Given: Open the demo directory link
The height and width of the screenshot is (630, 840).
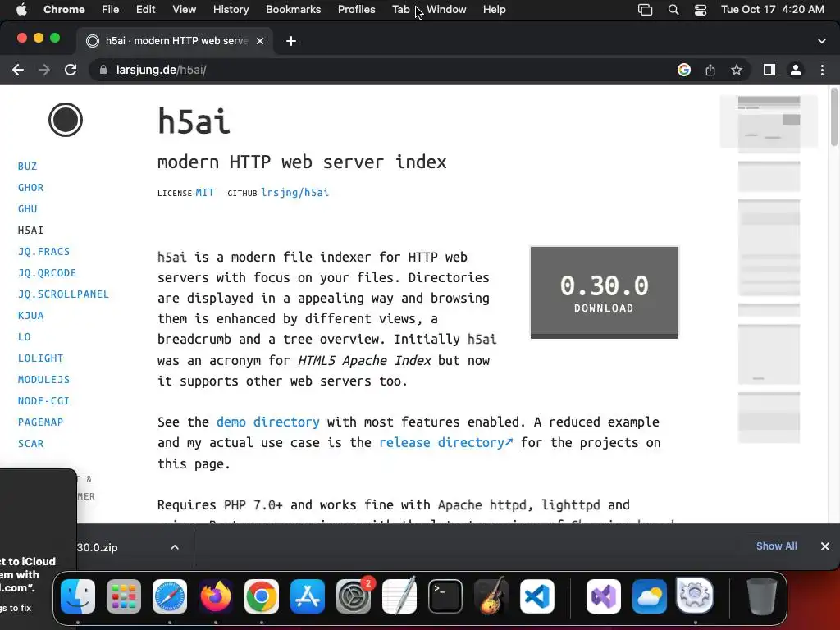Looking at the screenshot, I should [x=268, y=422].
